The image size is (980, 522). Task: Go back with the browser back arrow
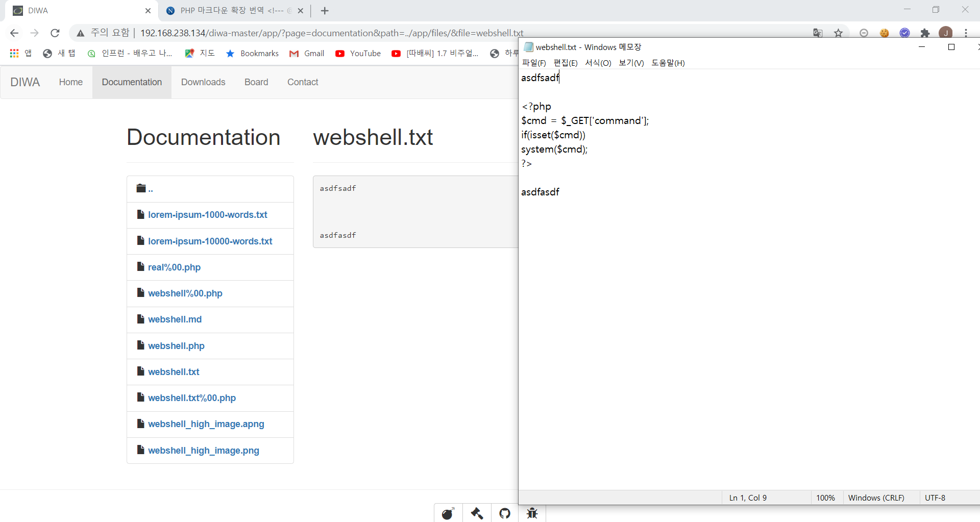(x=14, y=33)
